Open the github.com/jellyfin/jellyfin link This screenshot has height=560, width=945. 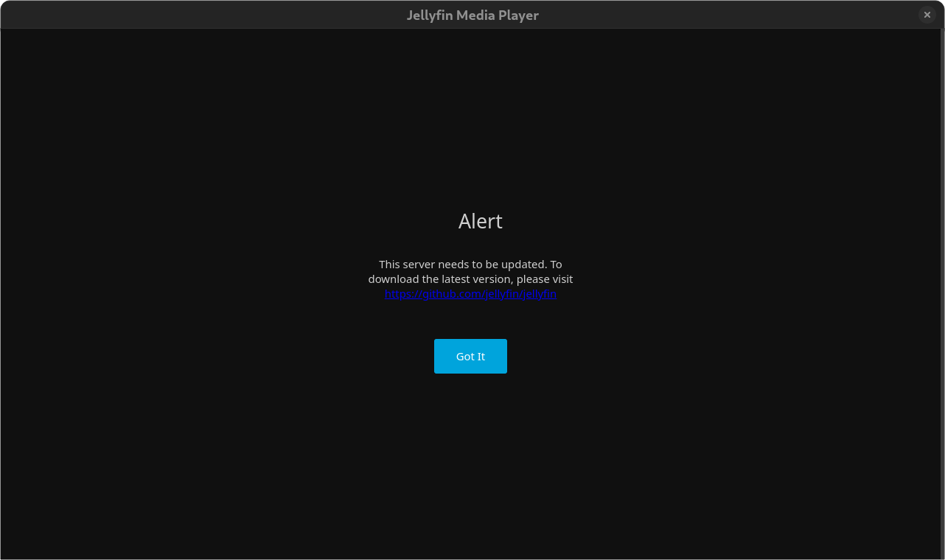point(470,294)
